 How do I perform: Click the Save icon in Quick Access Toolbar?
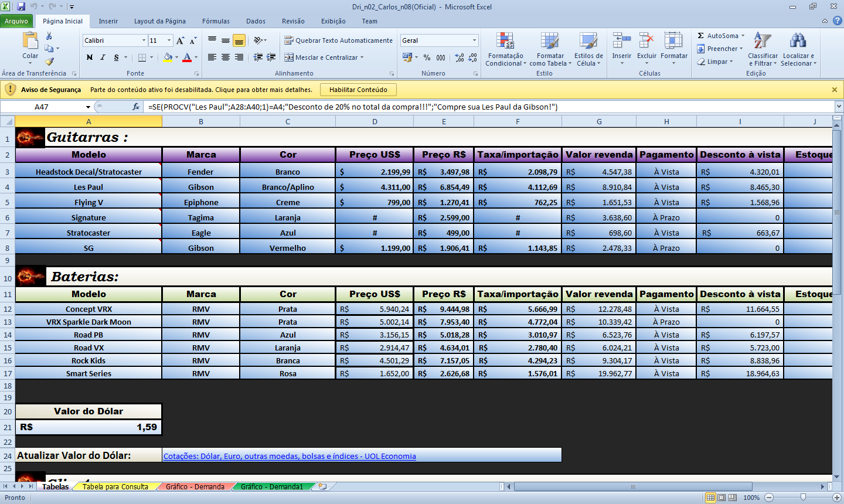pos(21,6)
